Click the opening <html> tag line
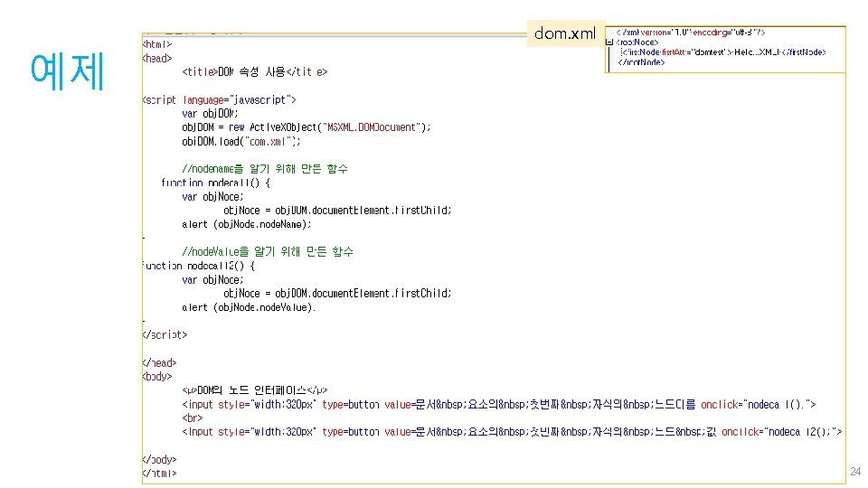This screenshot has width=868, height=488. point(157,44)
